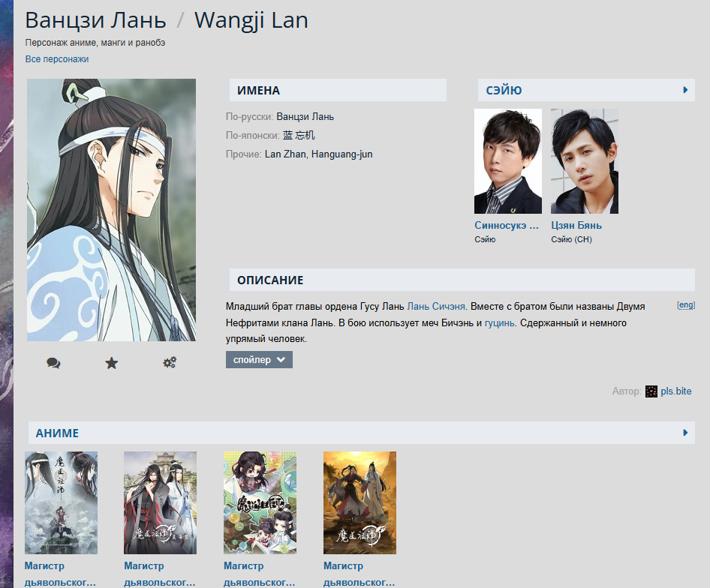The image size is (710, 588).
Task: Open the comments speech bubble icon
Action: tap(53, 363)
